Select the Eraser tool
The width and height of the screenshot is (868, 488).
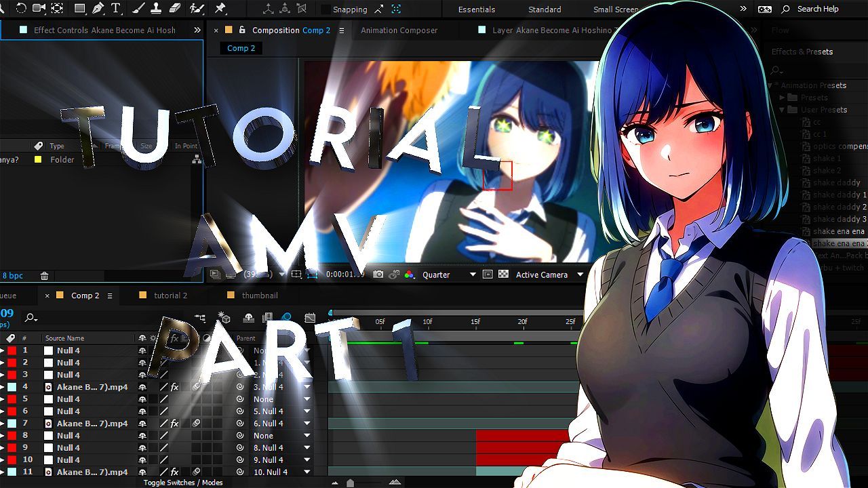point(174,9)
